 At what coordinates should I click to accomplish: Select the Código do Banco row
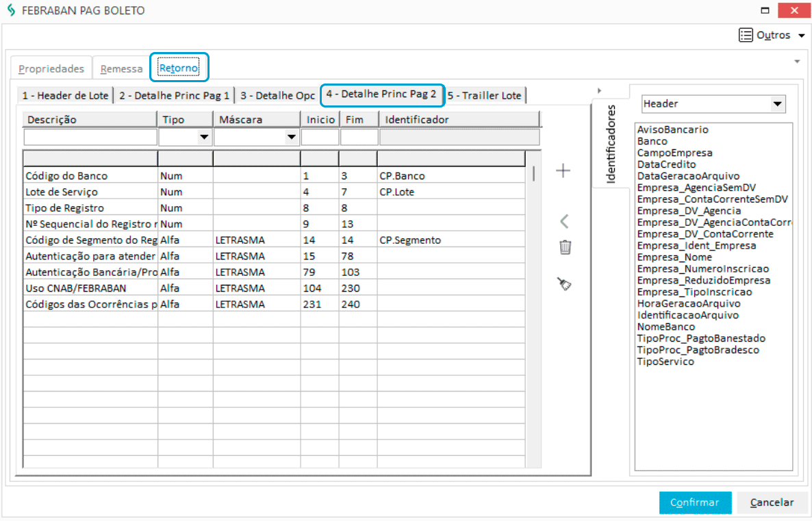(x=274, y=176)
